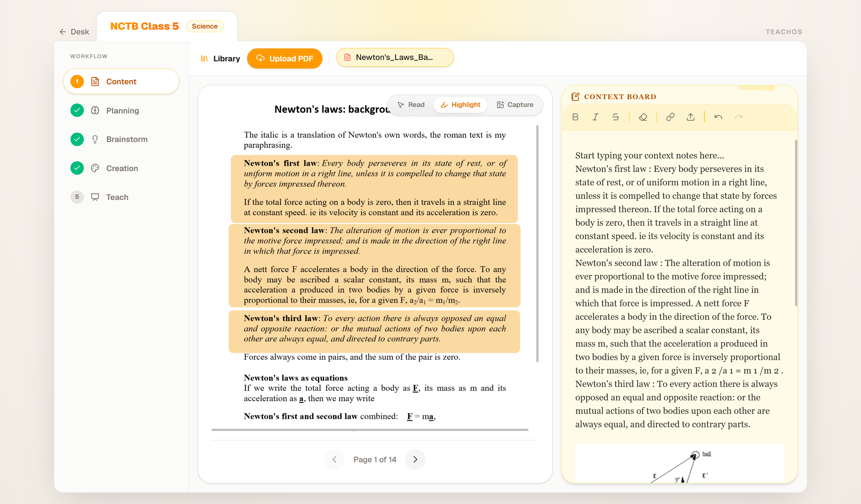Click the Planning brain icon
This screenshot has height=504, width=861.
(x=95, y=110)
